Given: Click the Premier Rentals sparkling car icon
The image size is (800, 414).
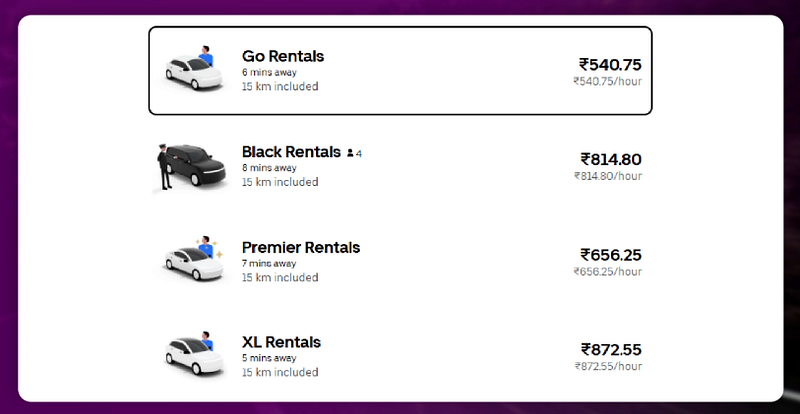Looking at the screenshot, I should [x=194, y=258].
